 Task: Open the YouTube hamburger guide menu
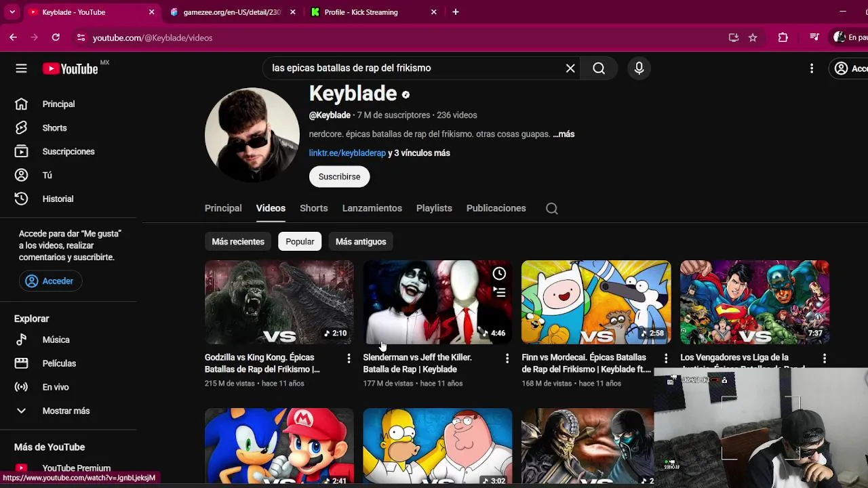[21, 68]
